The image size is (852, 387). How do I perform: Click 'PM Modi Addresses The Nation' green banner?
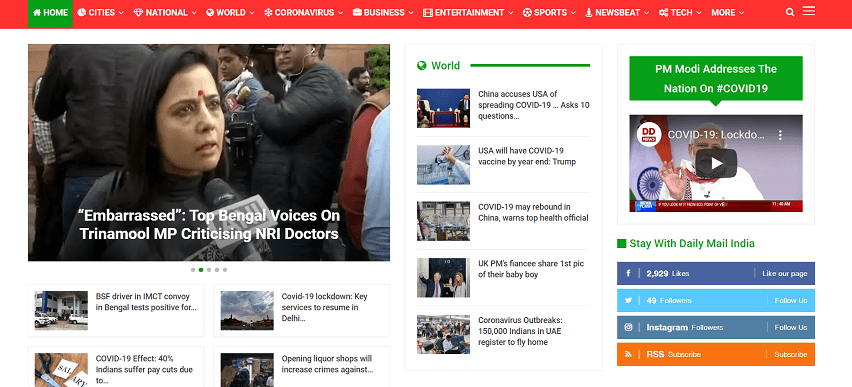(x=716, y=78)
